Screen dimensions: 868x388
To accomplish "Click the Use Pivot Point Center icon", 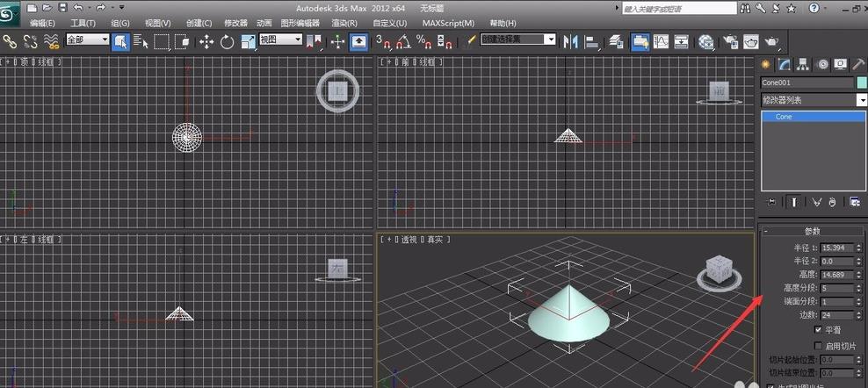I will (314, 41).
